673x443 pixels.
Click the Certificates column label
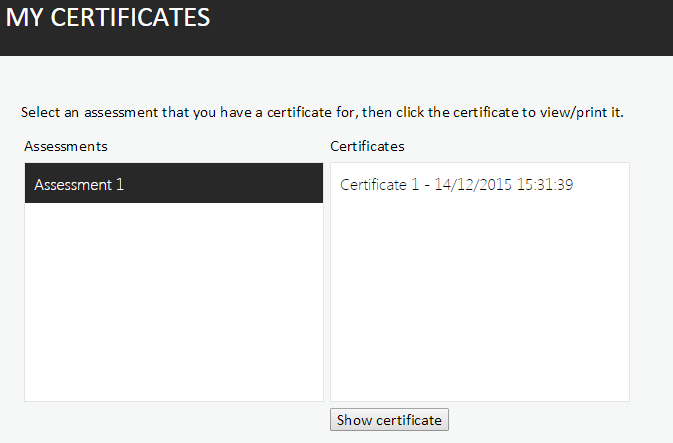(x=367, y=146)
